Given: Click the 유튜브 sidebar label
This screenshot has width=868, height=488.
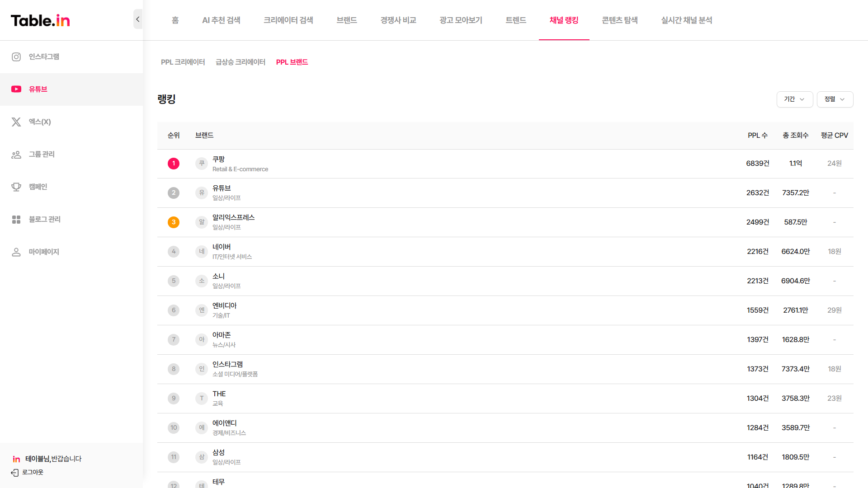Looking at the screenshot, I should click(x=38, y=89).
